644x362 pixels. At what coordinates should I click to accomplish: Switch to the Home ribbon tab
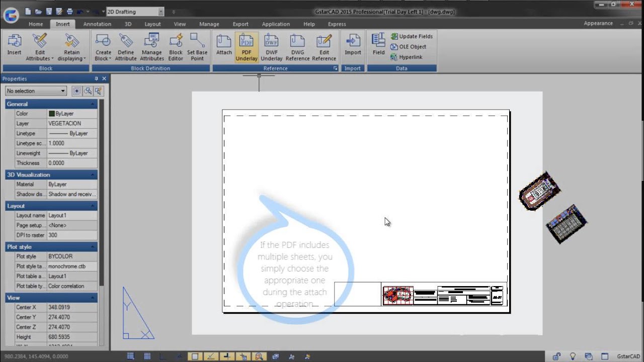point(36,24)
